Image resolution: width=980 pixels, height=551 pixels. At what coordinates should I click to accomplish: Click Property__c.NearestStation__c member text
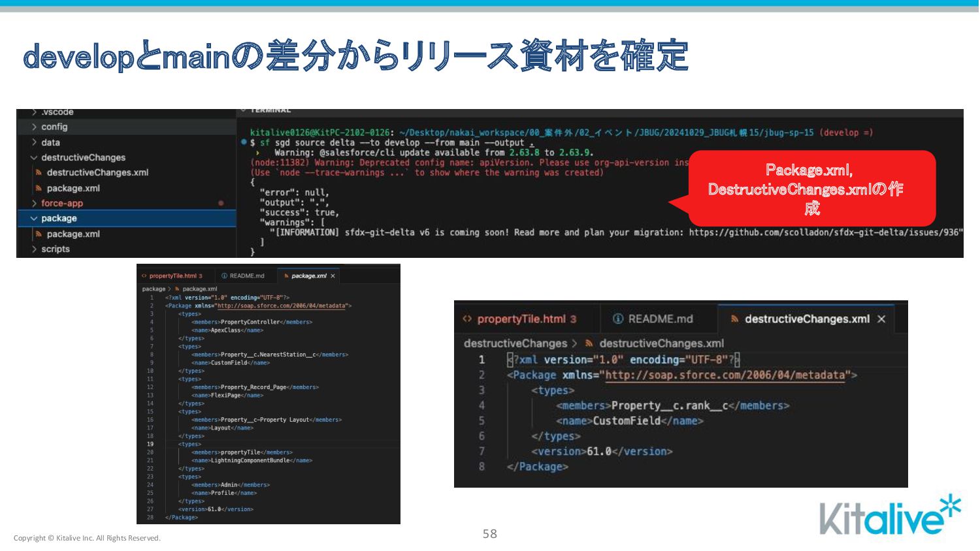(x=269, y=354)
